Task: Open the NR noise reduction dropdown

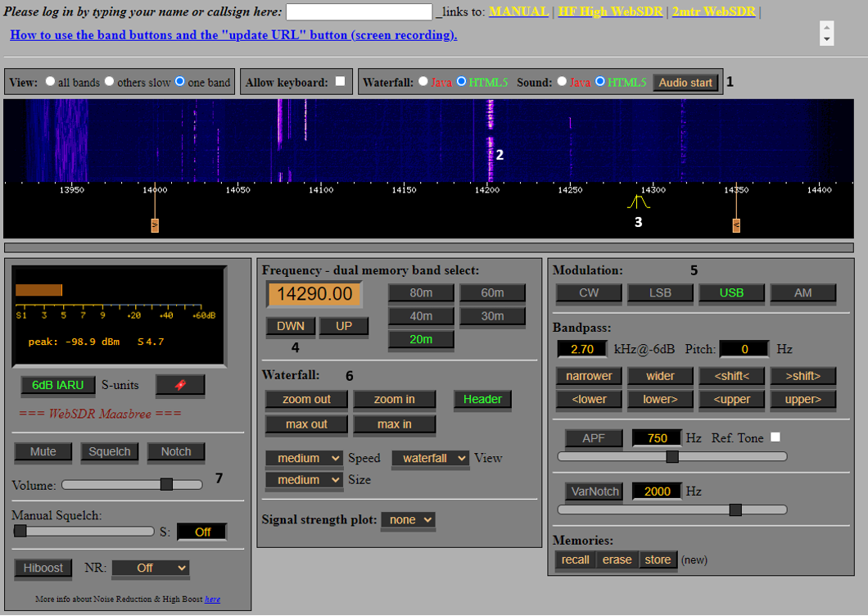Action: click(151, 568)
